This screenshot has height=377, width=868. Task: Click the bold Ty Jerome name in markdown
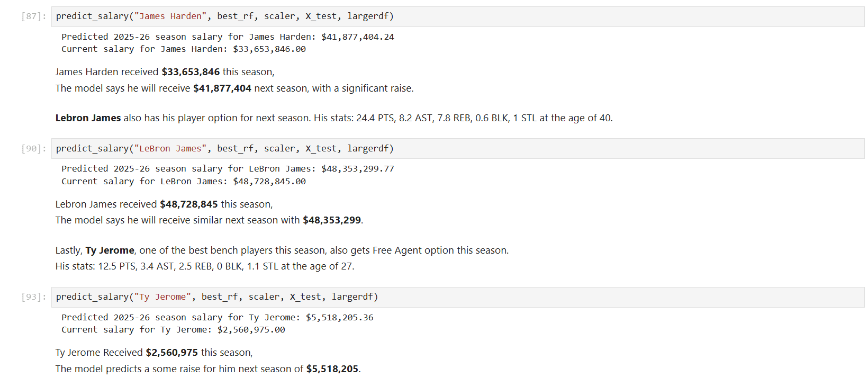point(110,250)
